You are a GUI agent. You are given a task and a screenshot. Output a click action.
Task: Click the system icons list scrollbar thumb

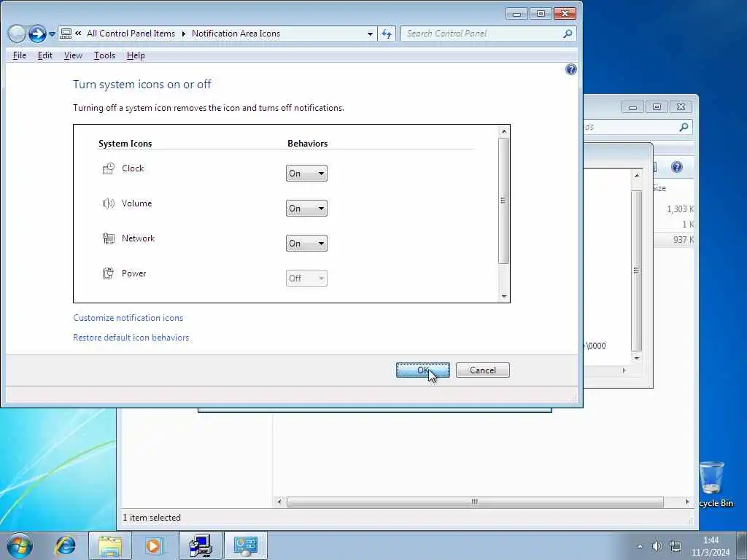pyautogui.click(x=504, y=201)
